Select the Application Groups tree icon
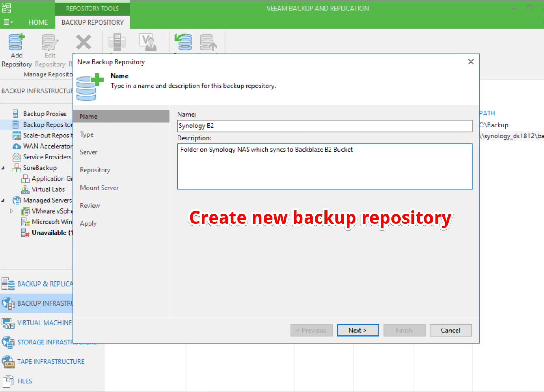This screenshot has width=544, height=392. [x=25, y=178]
